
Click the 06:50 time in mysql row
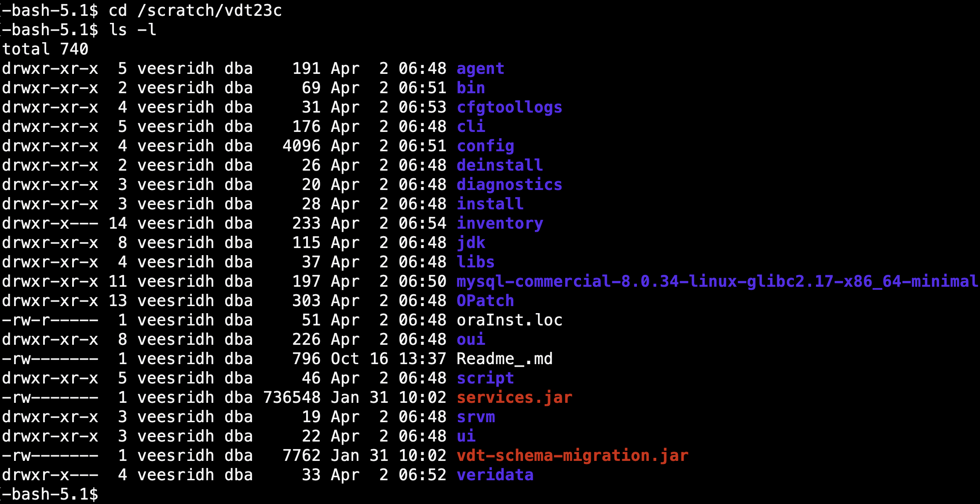click(422, 281)
